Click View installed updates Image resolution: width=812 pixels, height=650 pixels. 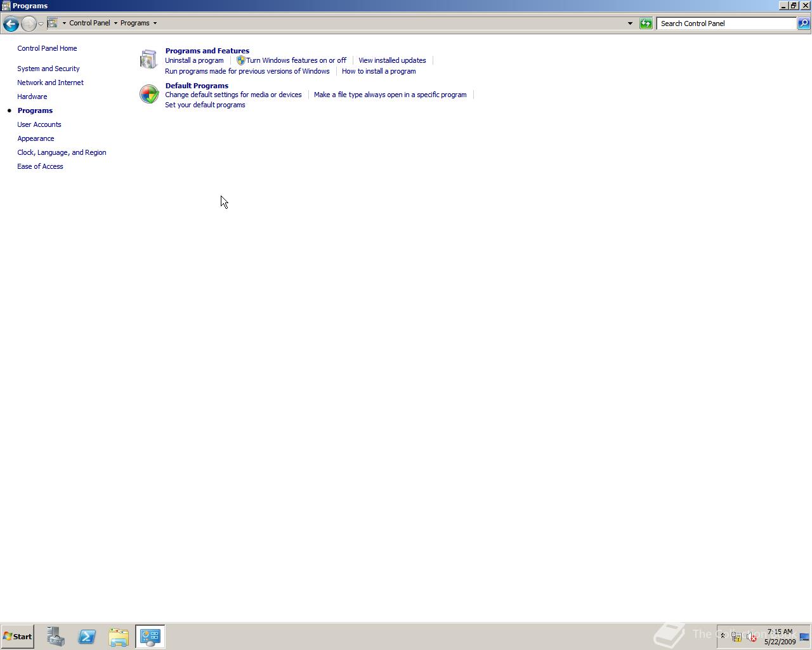[392, 60]
